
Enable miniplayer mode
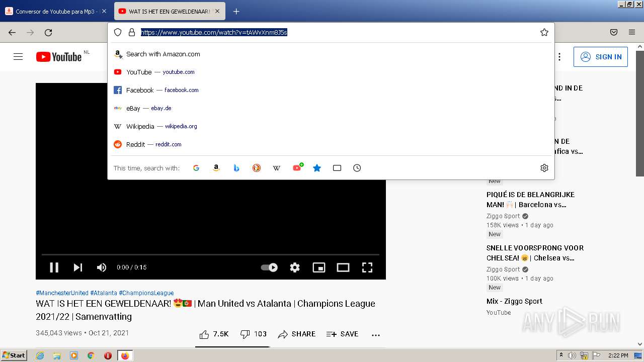click(x=319, y=267)
